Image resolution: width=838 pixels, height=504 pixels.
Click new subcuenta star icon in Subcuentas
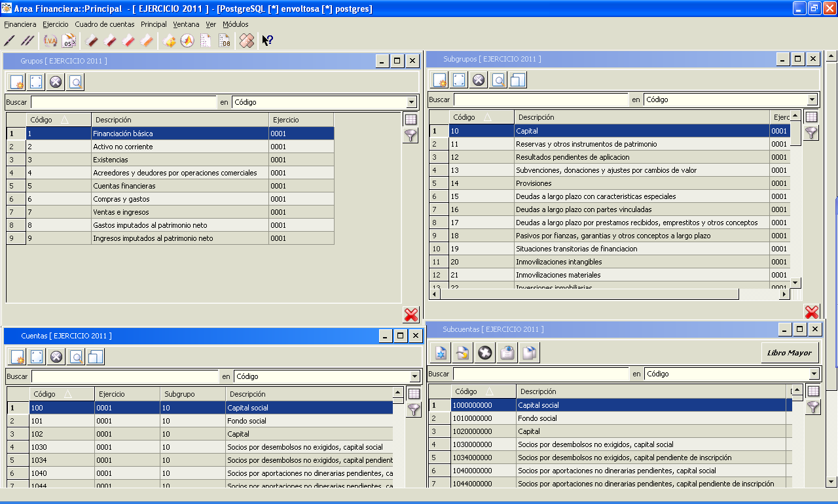click(x=441, y=353)
